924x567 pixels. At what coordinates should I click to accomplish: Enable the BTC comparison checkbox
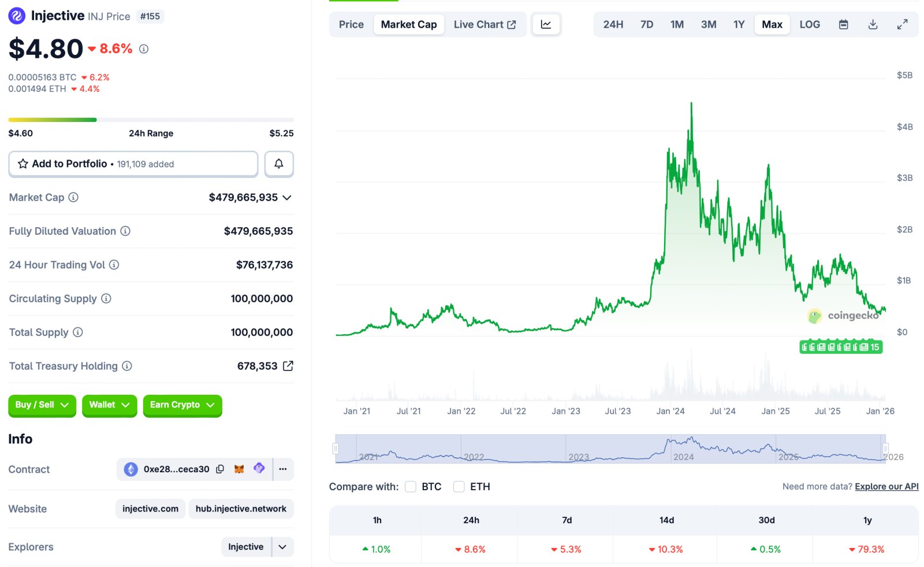[411, 487]
